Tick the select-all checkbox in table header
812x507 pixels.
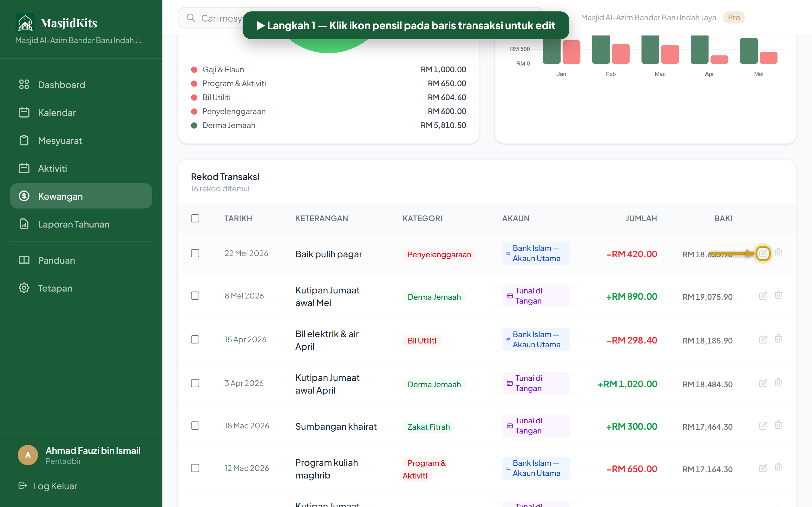195,218
